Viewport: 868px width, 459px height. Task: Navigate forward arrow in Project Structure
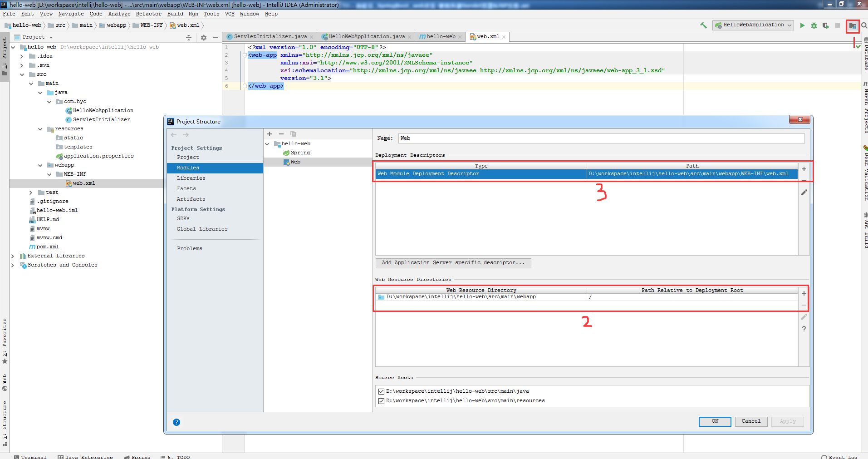click(x=186, y=135)
